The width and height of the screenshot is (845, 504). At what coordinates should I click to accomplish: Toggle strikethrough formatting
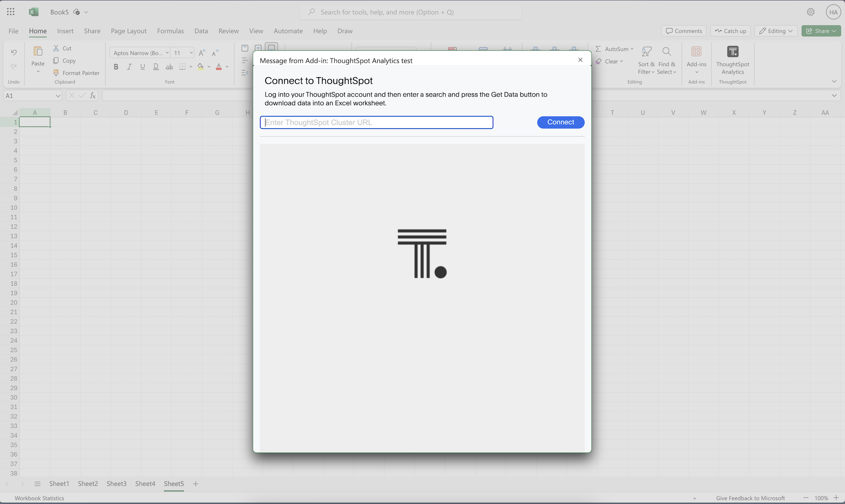(169, 66)
